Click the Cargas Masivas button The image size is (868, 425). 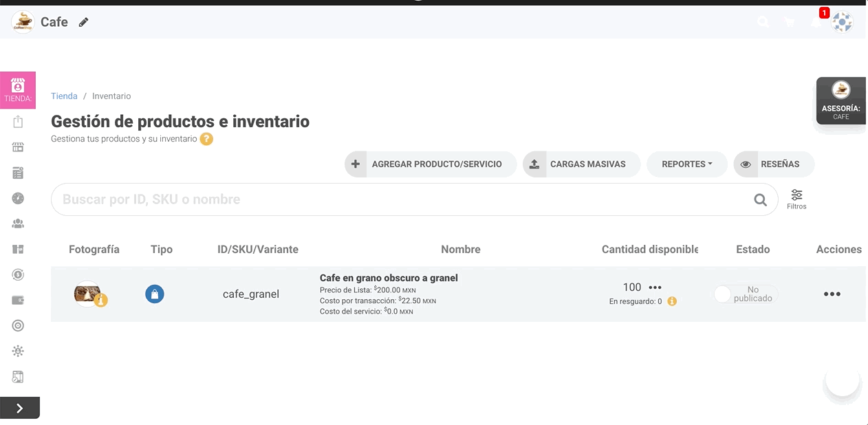click(x=581, y=164)
